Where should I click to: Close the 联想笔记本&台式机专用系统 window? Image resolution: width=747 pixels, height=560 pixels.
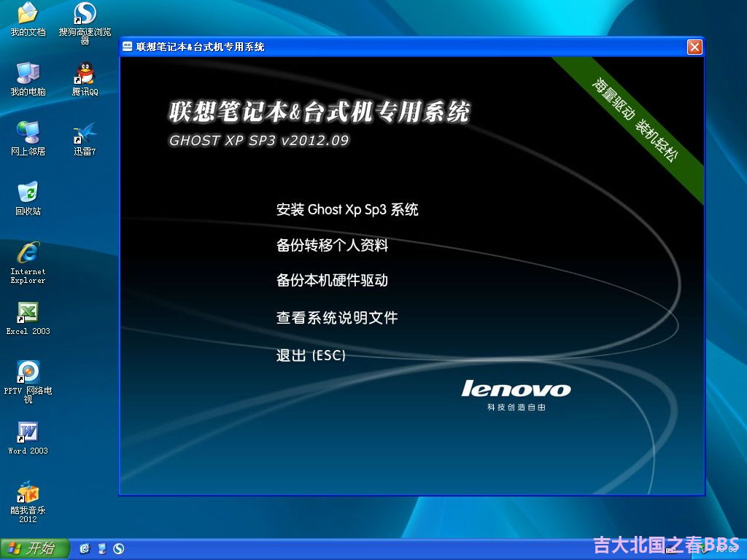(x=694, y=47)
